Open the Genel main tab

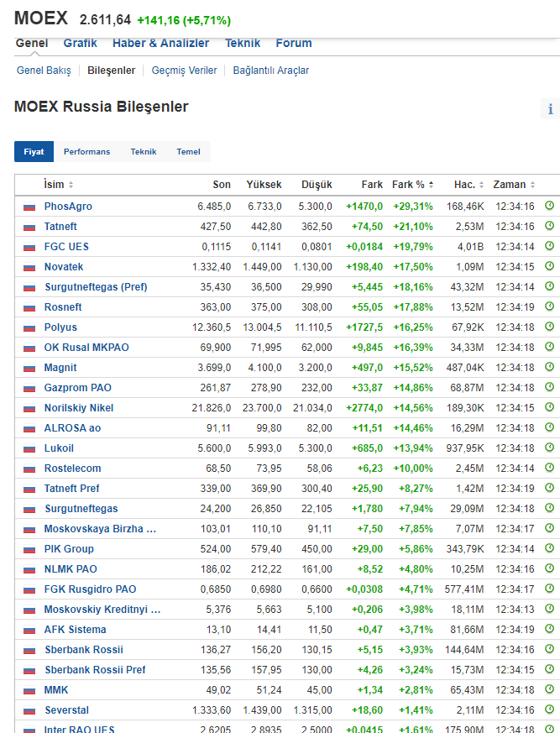point(32,43)
